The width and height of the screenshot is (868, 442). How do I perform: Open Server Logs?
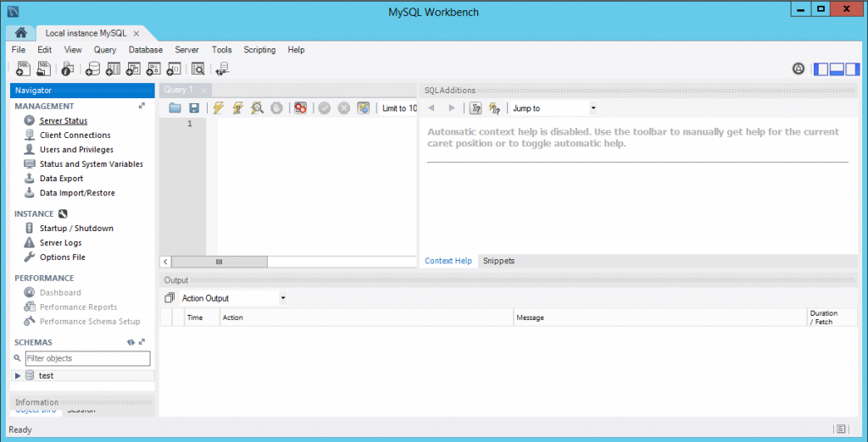61,242
